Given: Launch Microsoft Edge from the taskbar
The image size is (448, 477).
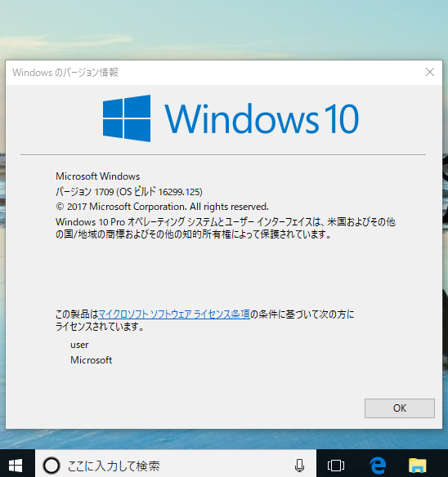Looking at the screenshot, I should pyautogui.click(x=378, y=466).
